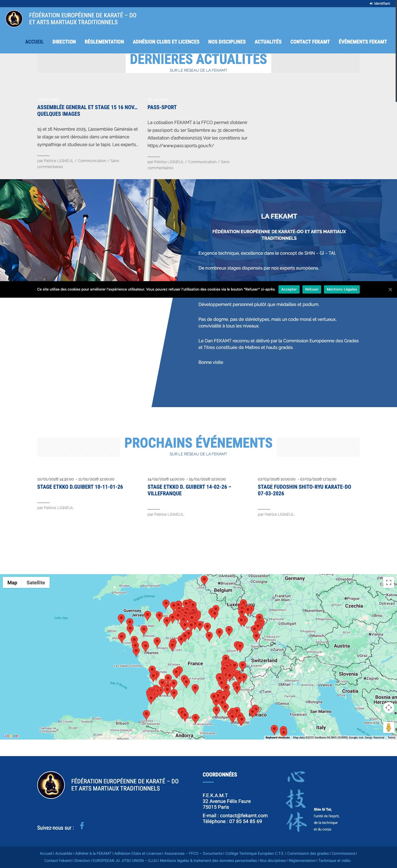Click the Google logo on the map
This screenshot has width=397, height=868.
(10, 736)
